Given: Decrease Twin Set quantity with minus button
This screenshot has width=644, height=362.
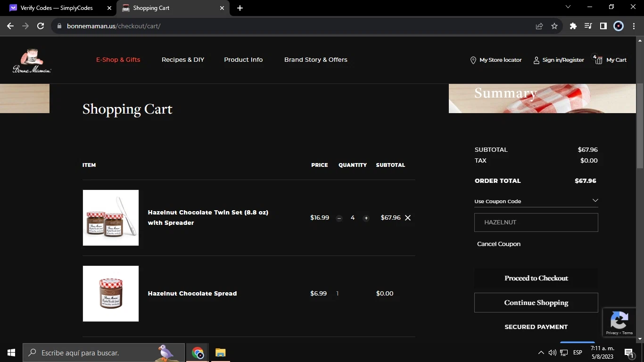Looking at the screenshot, I should tap(339, 218).
